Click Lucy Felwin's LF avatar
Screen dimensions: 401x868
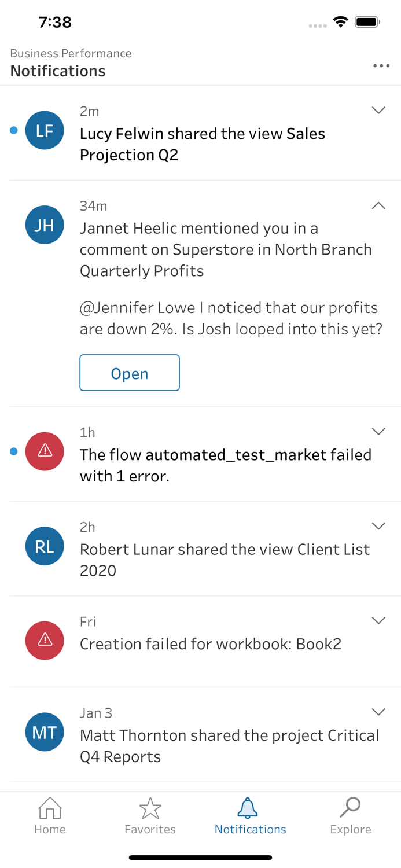tap(45, 130)
